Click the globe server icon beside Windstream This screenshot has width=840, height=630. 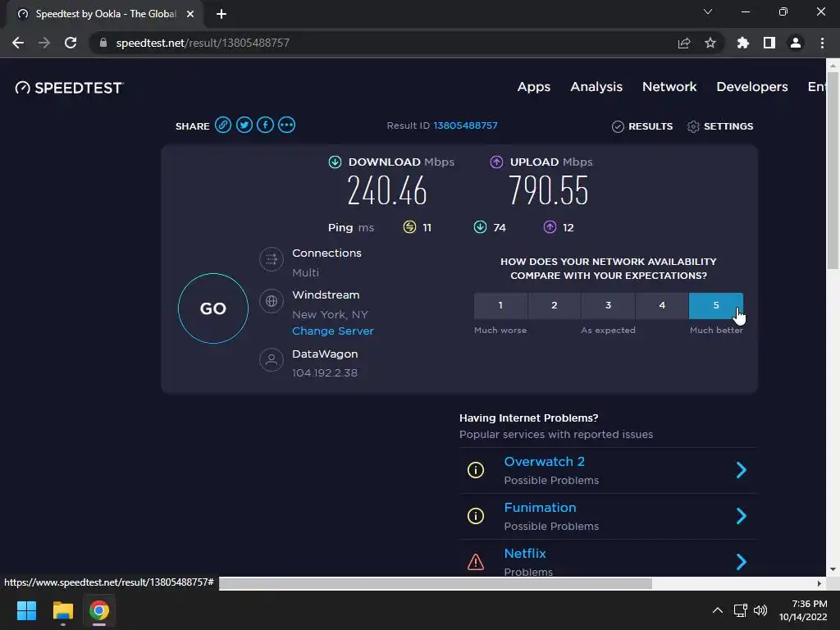(x=272, y=301)
